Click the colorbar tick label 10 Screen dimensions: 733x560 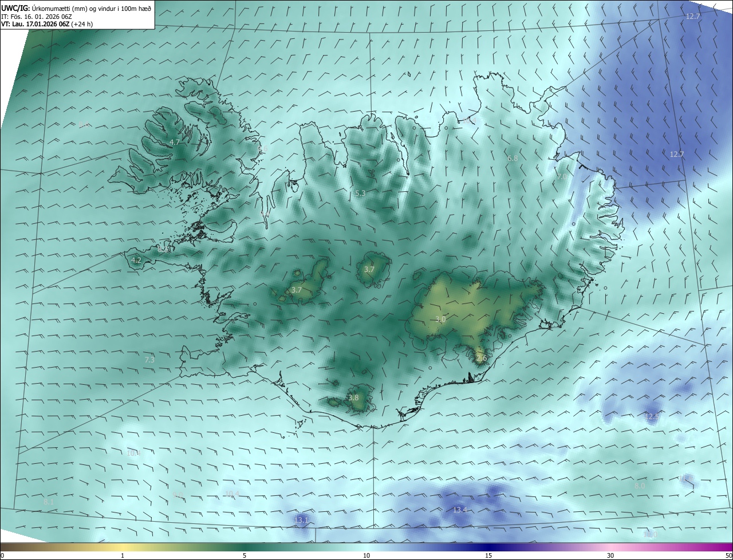coord(366,555)
